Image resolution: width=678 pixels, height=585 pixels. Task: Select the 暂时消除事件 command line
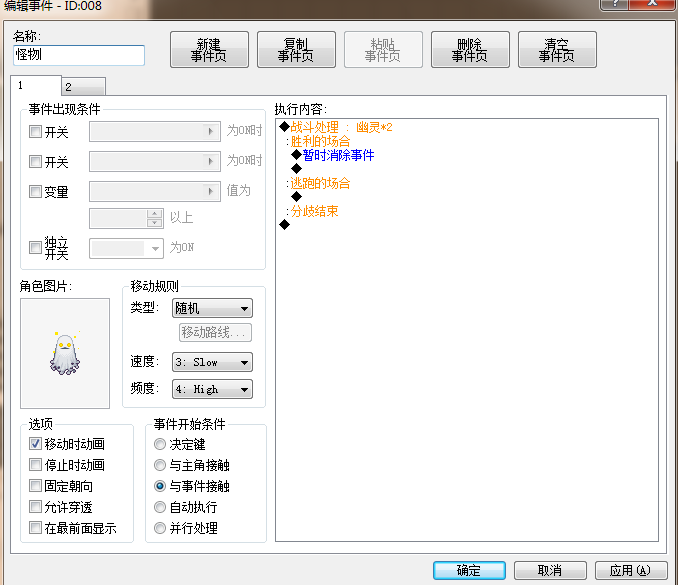pyautogui.click(x=333, y=155)
